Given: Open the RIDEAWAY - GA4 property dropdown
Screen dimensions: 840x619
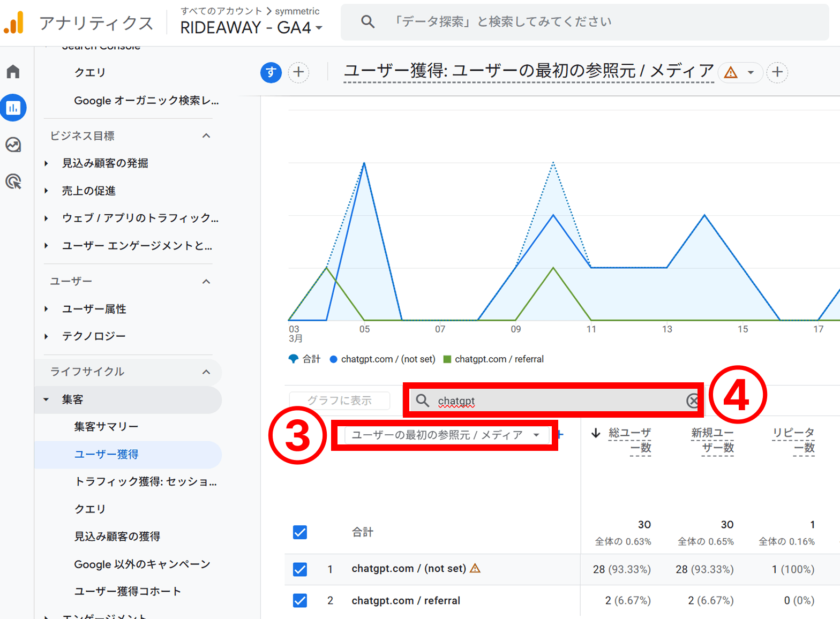Looking at the screenshot, I should pos(251,27).
